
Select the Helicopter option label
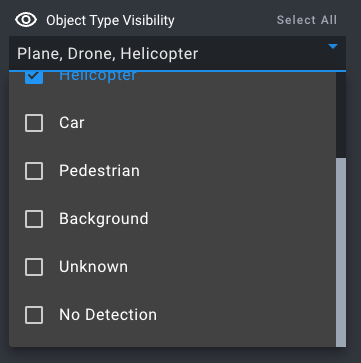click(x=98, y=77)
